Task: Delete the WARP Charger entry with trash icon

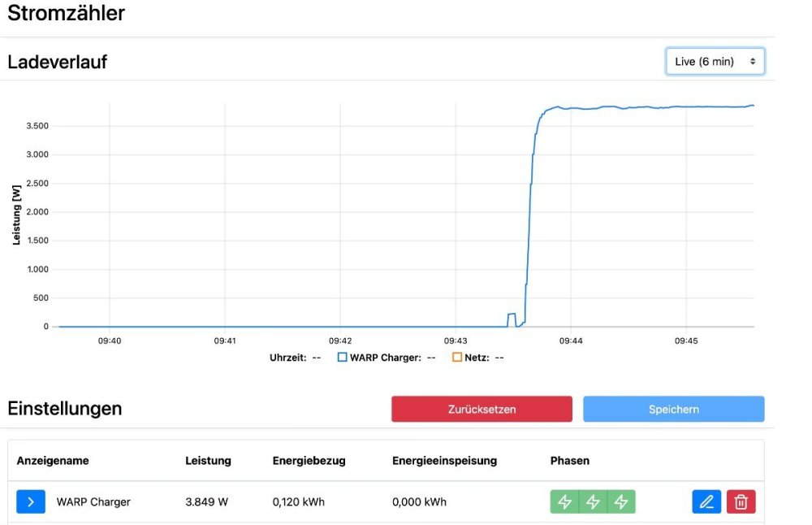Action: (741, 502)
